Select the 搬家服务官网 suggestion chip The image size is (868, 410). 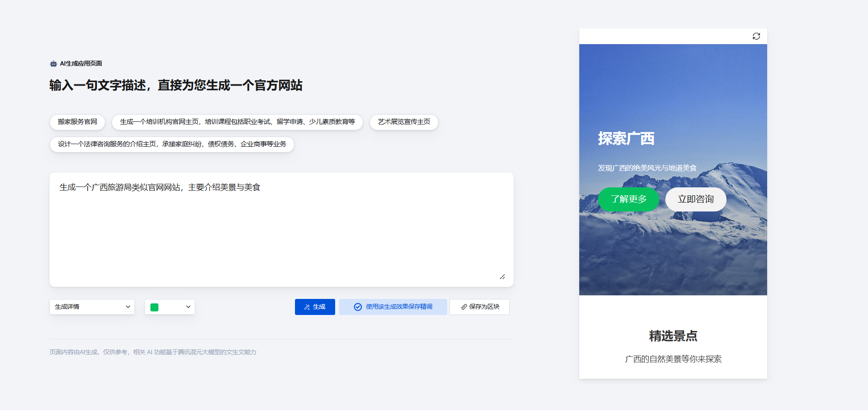pyautogui.click(x=77, y=122)
